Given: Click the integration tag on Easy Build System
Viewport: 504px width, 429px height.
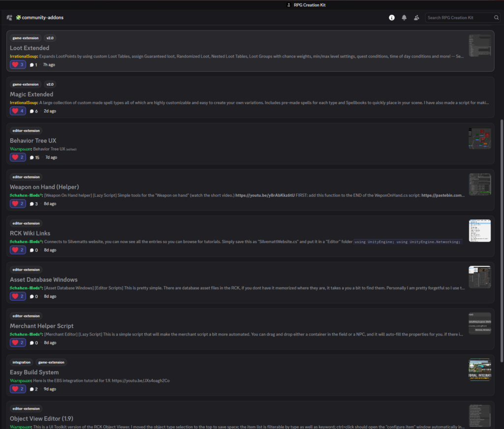Looking at the screenshot, I should point(21,362).
